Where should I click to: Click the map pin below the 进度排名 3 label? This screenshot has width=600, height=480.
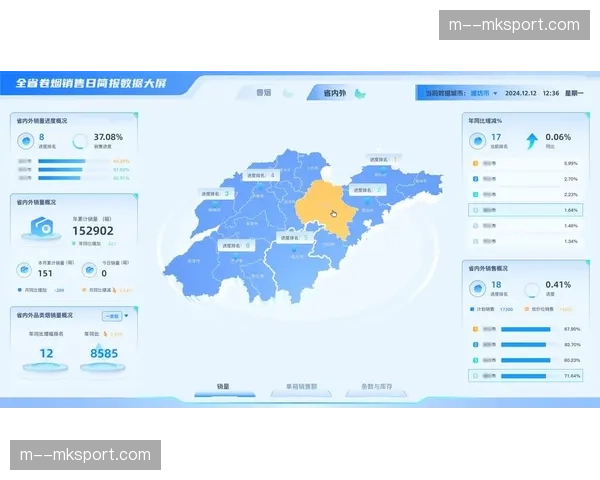(x=215, y=204)
